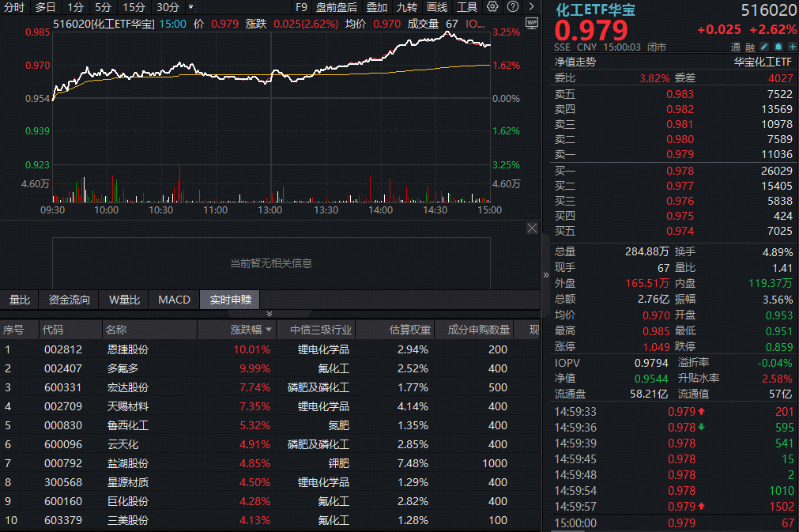
Task: Close the 当前暂无相关信息 info panel
Action: tap(532, 228)
